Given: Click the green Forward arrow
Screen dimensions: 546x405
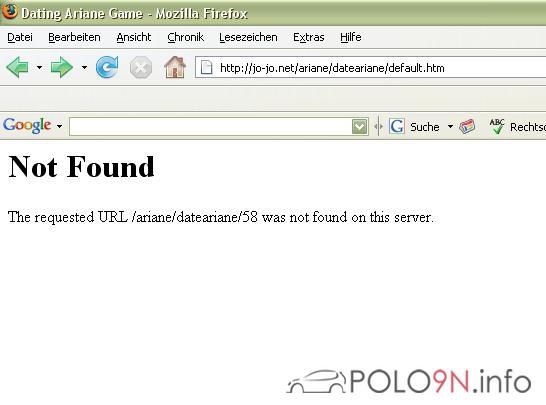Looking at the screenshot, I should coord(62,67).
